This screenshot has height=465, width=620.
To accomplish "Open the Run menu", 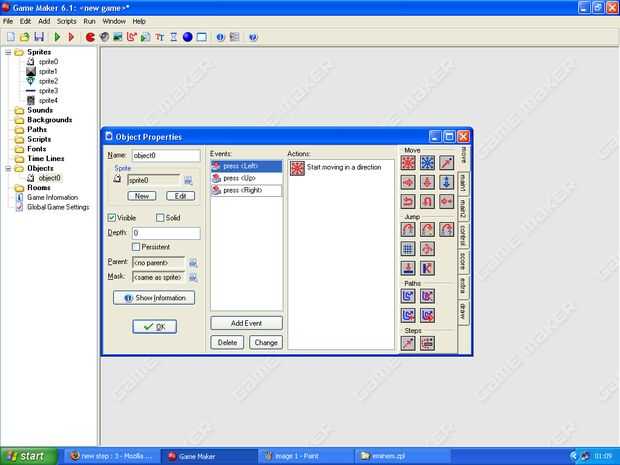I will click(x=89, y=21).
